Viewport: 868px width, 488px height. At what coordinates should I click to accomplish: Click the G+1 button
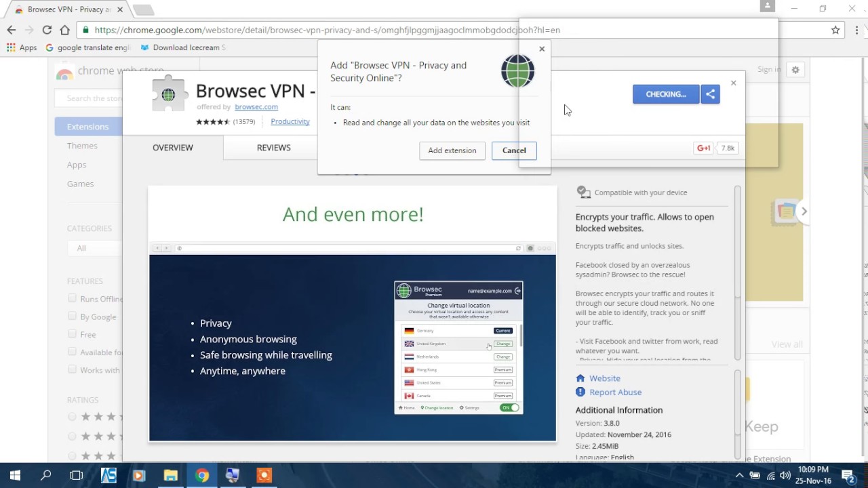click(704, 148)
